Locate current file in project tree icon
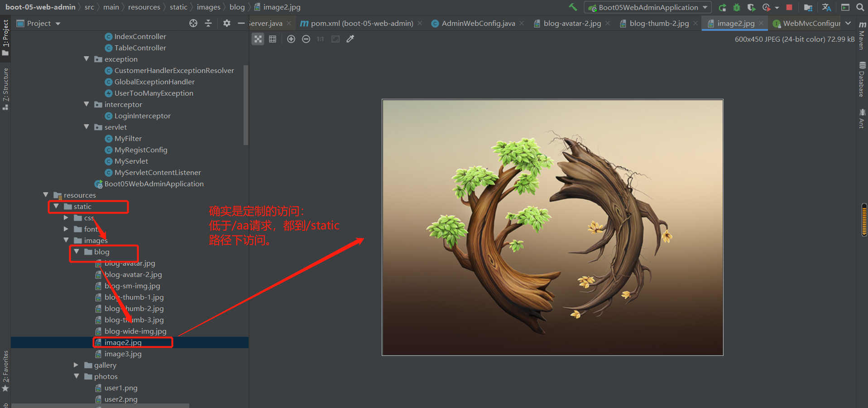Screen dimensions: 868x408 [193, 23]
